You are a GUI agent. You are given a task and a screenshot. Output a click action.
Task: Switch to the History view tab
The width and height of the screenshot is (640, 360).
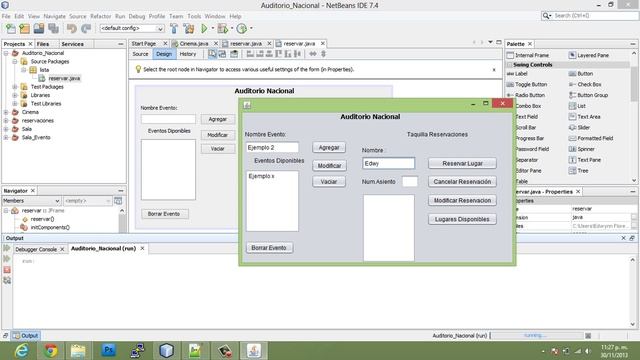188,54
